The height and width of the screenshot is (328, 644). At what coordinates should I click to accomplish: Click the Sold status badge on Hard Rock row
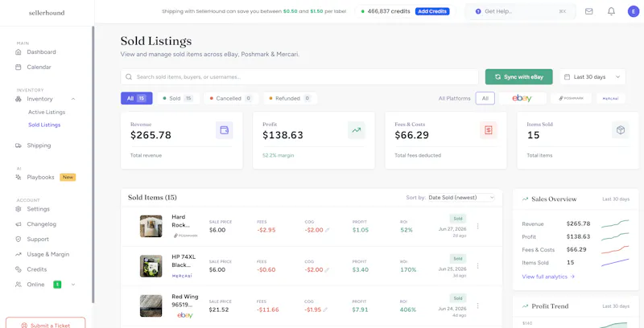[458, 219]
